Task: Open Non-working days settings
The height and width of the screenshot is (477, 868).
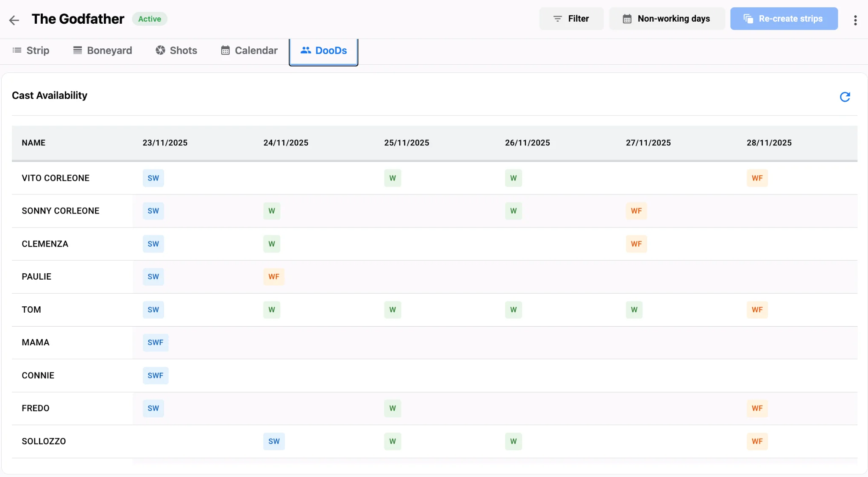Action: [x=667, y=19]
